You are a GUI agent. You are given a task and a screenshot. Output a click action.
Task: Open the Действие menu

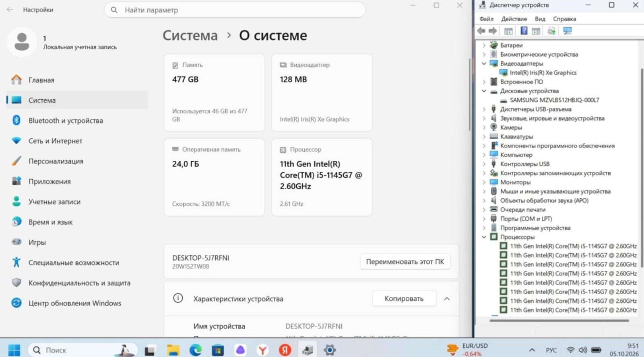(x=514, y=19)
